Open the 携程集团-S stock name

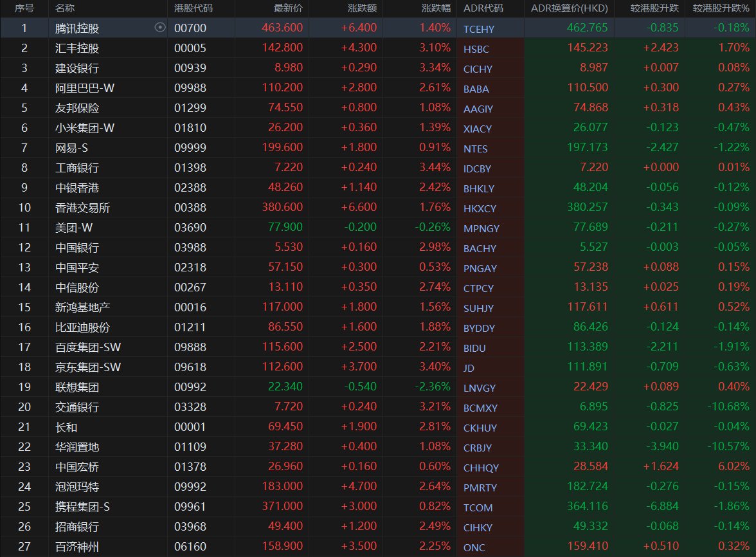(x=82, y=506)
